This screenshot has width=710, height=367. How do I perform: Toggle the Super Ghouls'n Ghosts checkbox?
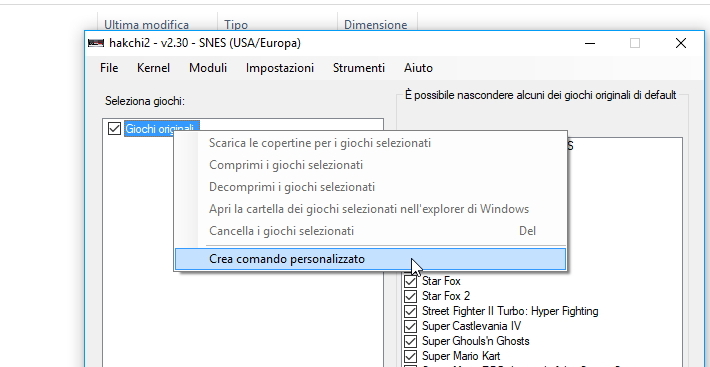pyautogui.click(x=410, y=341)
